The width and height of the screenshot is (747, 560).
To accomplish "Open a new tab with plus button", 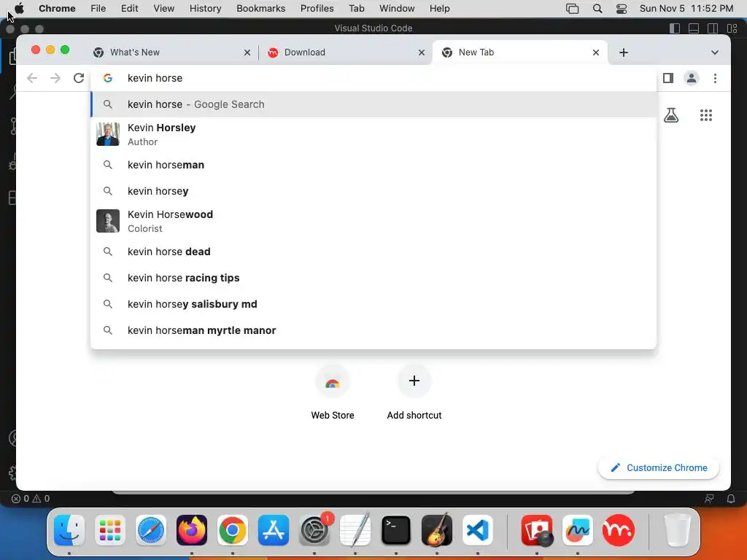I will (624, 52).
